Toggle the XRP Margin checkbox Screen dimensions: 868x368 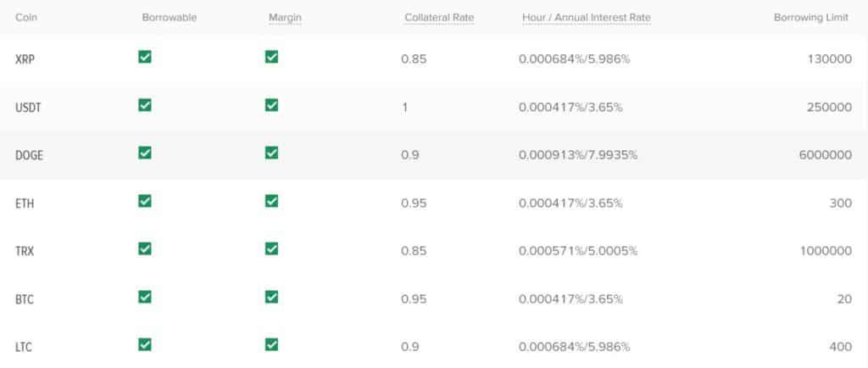[x=271, y=58]
